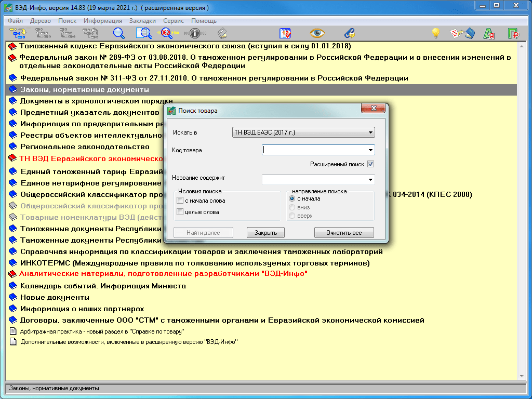The height and width of the screenshot is (399, 532).
Task: Click the eye icon in toolbar
Action: (x=317, y=33)
